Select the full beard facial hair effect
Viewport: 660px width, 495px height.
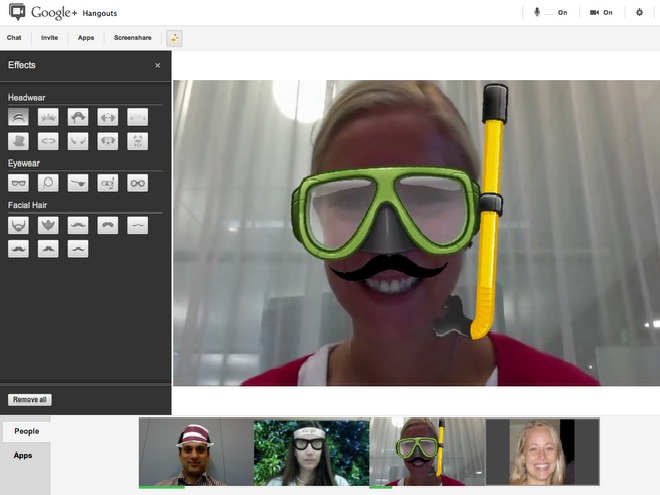tap(18, 225)
